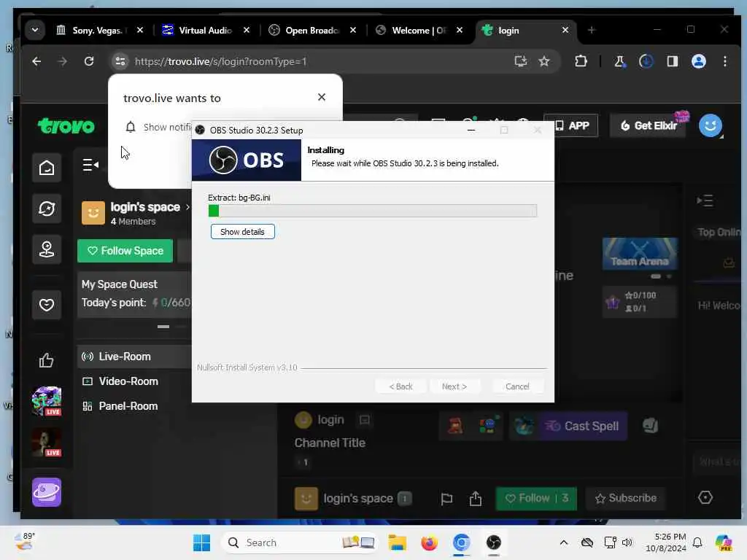Screen dimensions: 747x560
Task: Open the discover spaces sidebar icon
Action: coord(47,209)
